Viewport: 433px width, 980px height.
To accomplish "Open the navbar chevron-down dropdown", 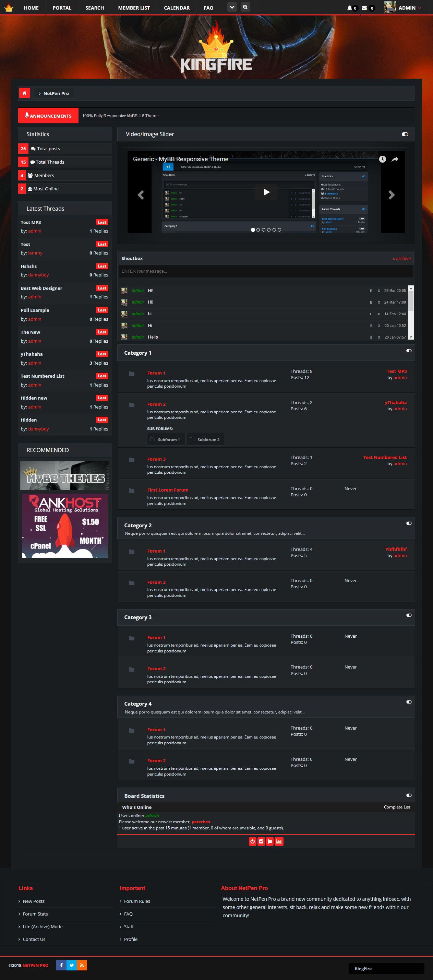I will (232, 7).
